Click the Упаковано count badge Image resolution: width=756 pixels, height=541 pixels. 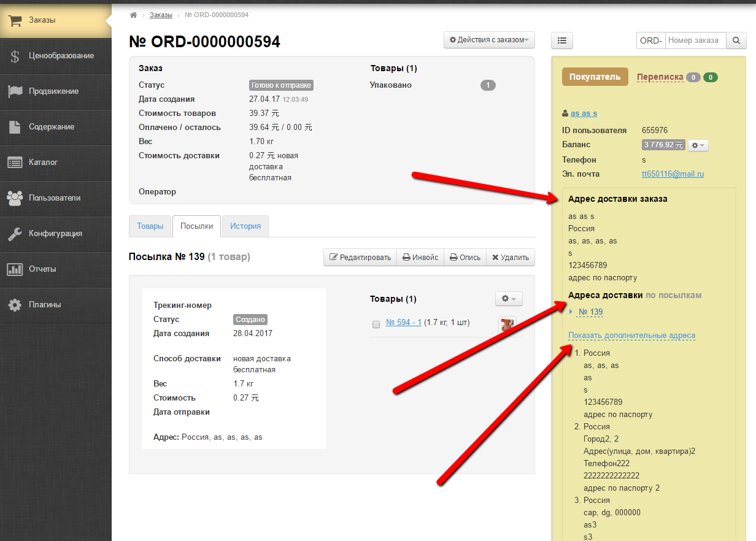488,85
